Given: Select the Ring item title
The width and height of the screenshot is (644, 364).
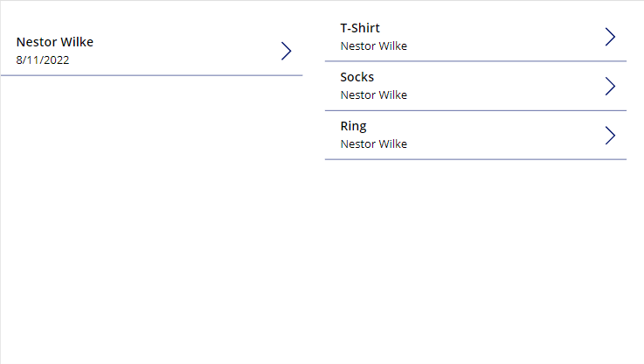Looking at the screenshot, I should pos(353,126).
